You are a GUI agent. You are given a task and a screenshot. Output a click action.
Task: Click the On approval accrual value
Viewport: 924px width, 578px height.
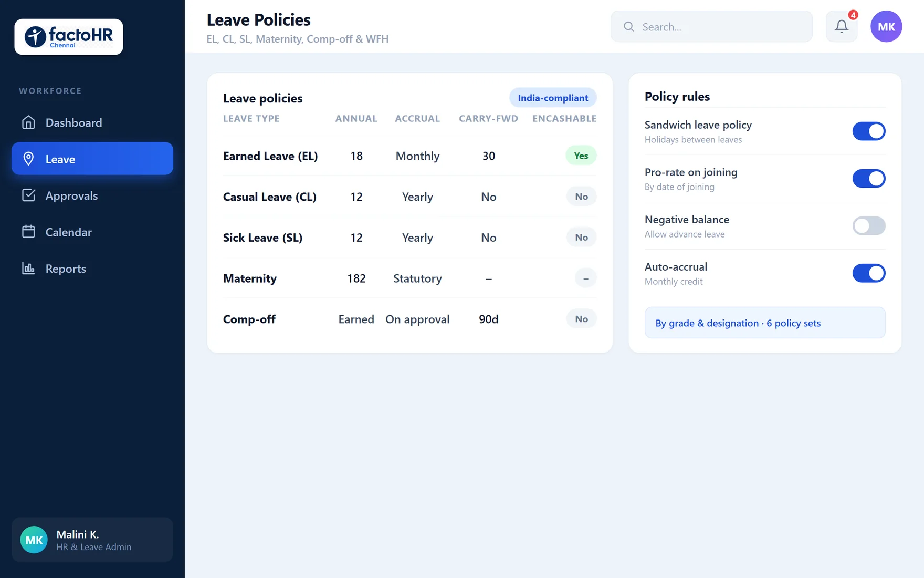[x=417, y=319]
